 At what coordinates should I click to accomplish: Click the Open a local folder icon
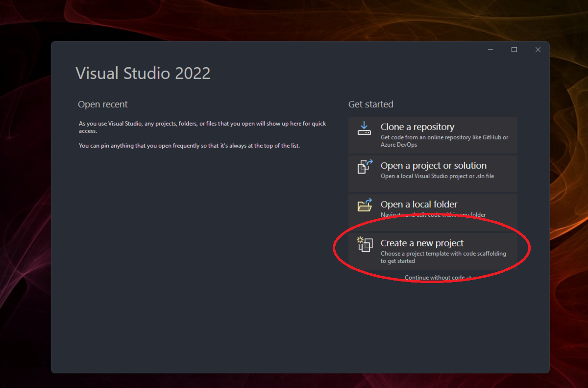click(x=365, y=206)
